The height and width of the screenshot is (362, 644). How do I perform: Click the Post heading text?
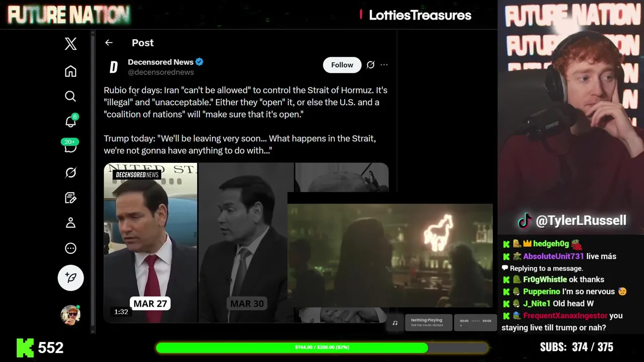[143, 43]
